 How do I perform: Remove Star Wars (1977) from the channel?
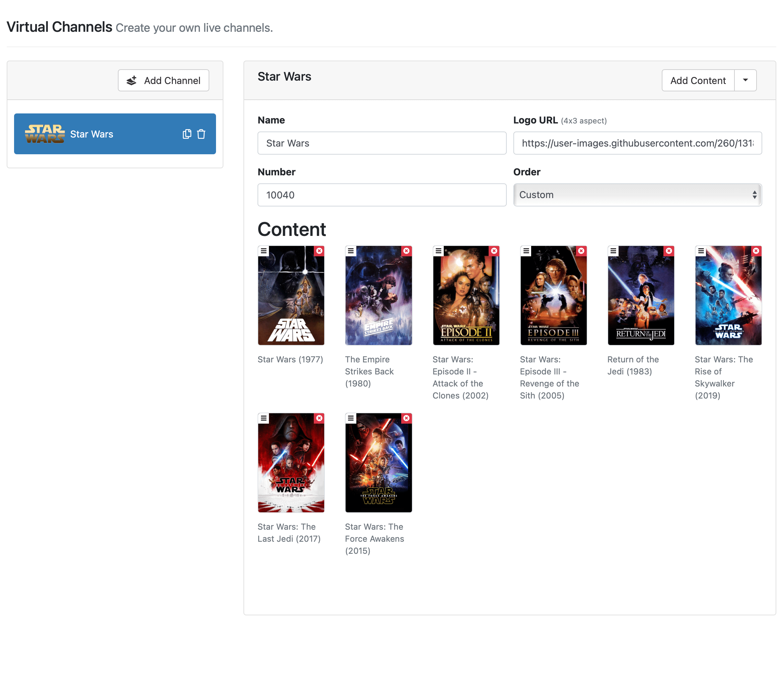click(319, 251)
